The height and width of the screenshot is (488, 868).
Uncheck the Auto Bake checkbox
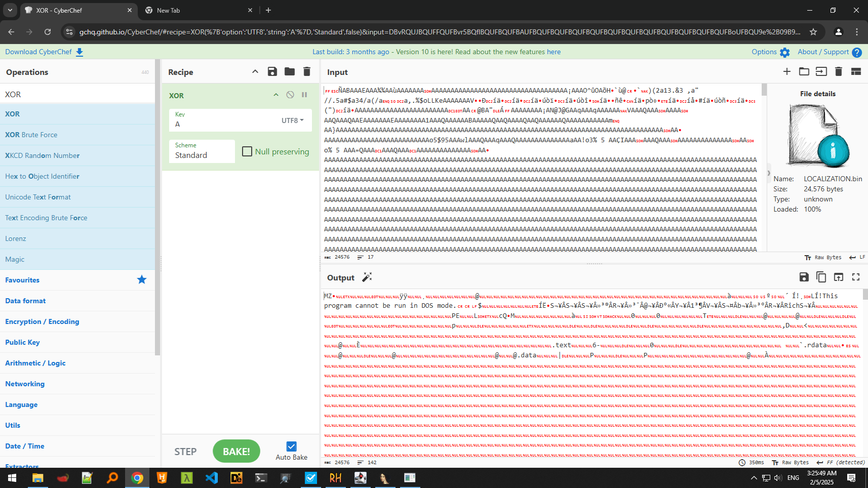pyautogui.click(x=291, y=446)
